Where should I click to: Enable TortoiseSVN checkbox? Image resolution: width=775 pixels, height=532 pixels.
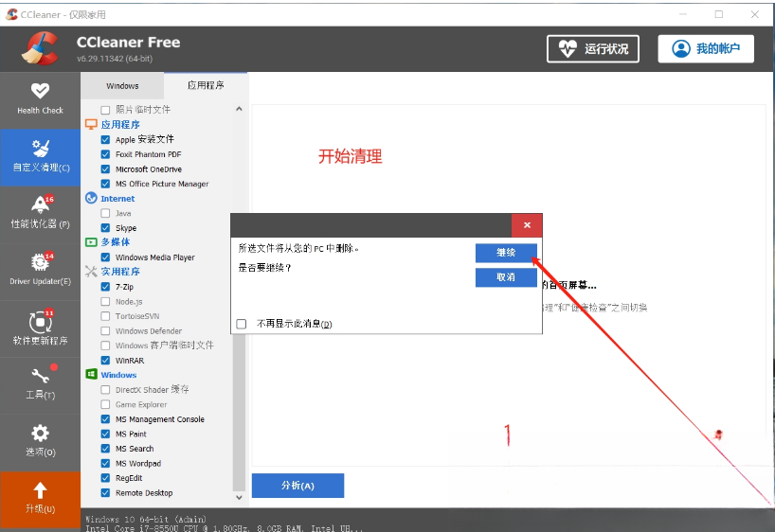[105, 316]
